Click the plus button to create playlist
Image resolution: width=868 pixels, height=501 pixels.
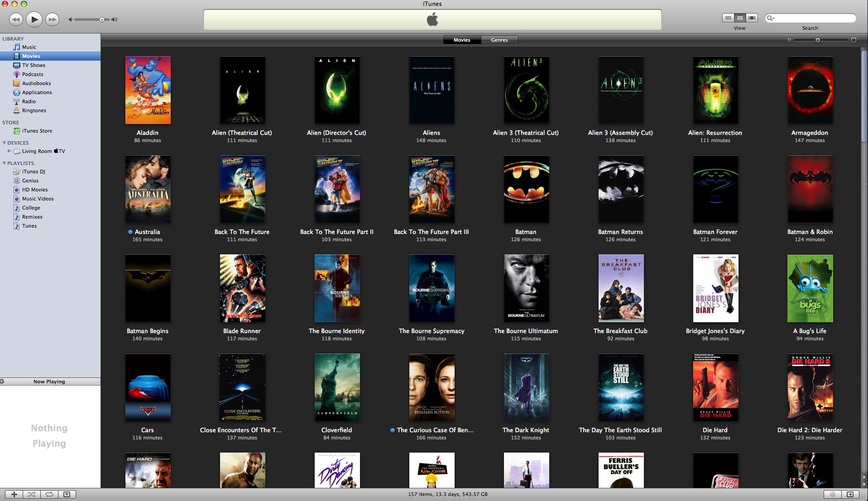pyautogui.click(x=14, y=494)
